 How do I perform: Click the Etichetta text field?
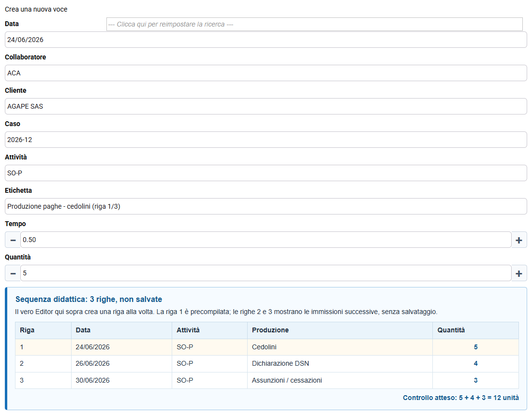pos(266,206)
